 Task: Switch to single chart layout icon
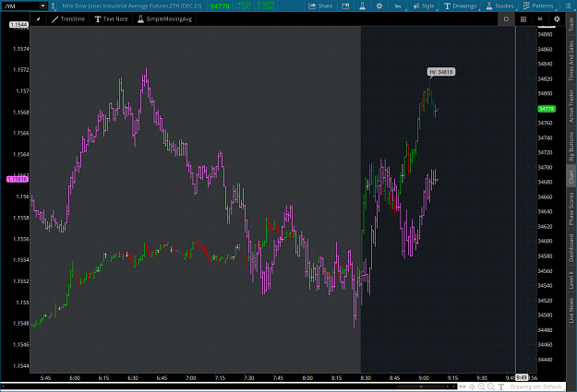click(x=506, y=19)
